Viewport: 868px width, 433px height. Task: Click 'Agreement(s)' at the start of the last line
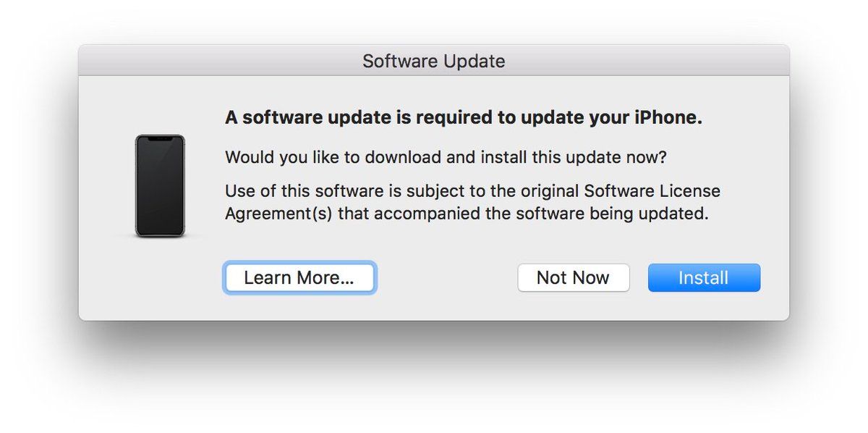[278, 214]
